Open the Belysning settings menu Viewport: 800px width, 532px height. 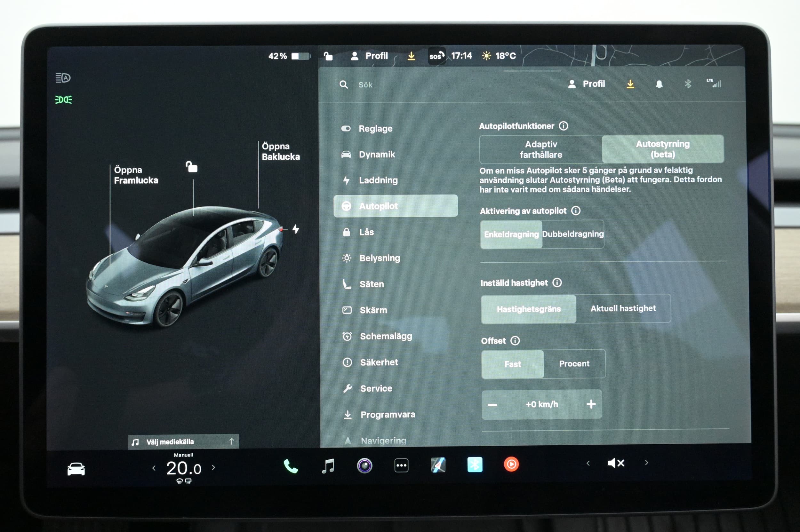click(380, 258)
